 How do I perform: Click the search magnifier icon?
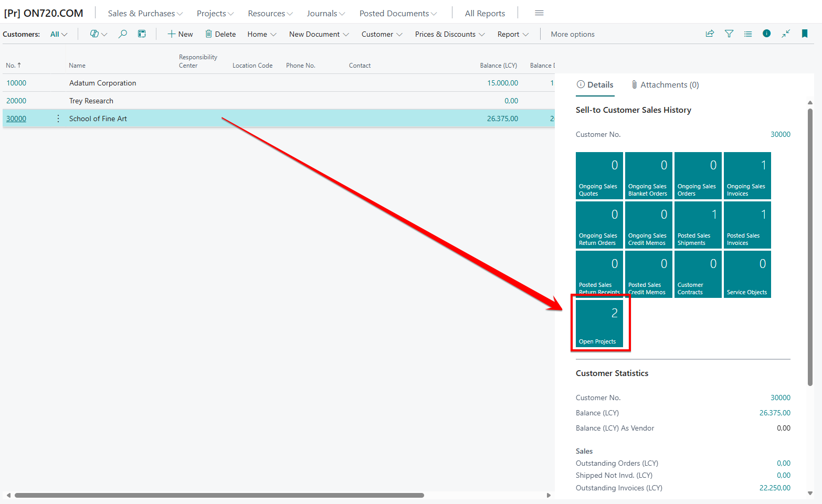[x=122, y=34]
